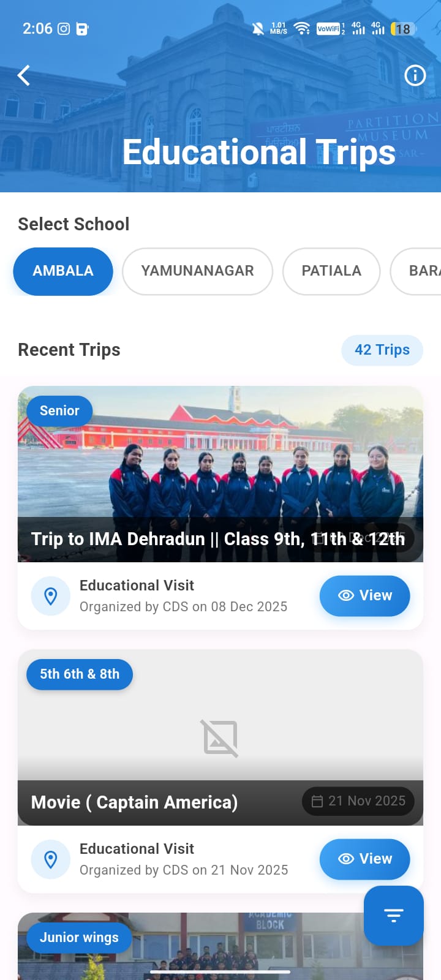This screenshot has width=441, height=980.
Task: Tap location pin icon for IMA Dehradun trip
Action: (51, 596)
